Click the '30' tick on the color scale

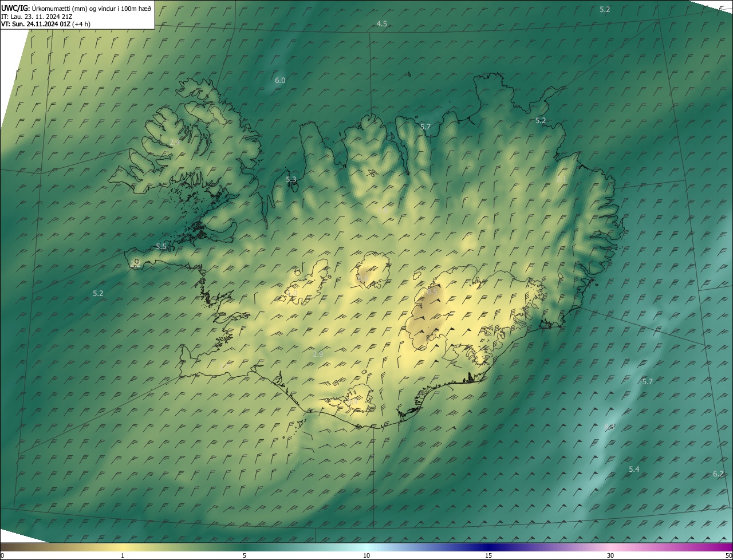610,555
